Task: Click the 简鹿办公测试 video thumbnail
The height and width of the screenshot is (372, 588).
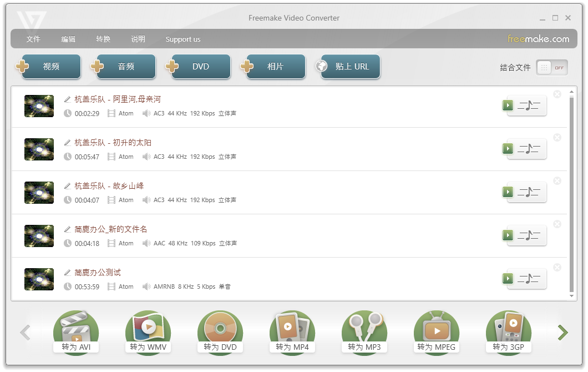Action: [x=38, y=279]
